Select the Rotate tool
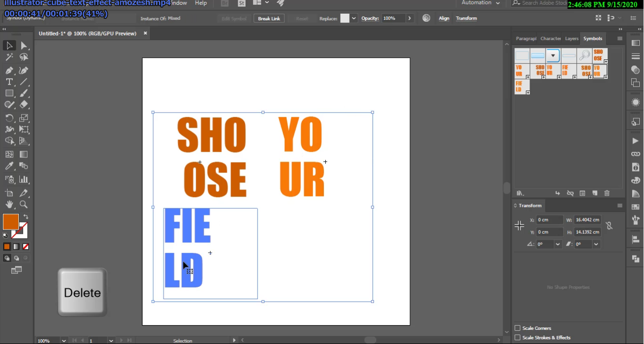Screen dimensions: 644x344 point(9,118)
